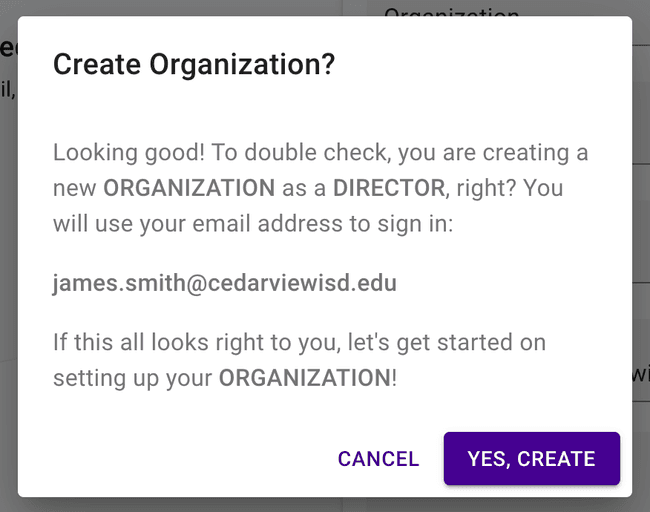
Task: Click bold ORGANIZATION in the first paragraph
Action: click(189, 188)
